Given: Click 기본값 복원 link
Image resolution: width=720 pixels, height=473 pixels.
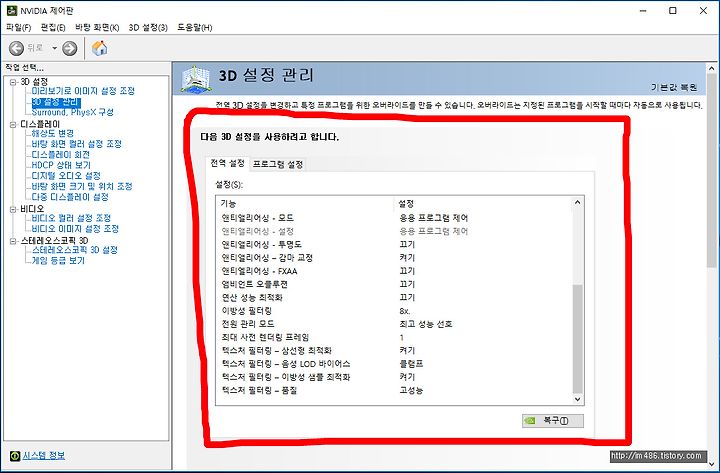Looking at the screenshot, I should pyautogui.click(x=674, y=87).
